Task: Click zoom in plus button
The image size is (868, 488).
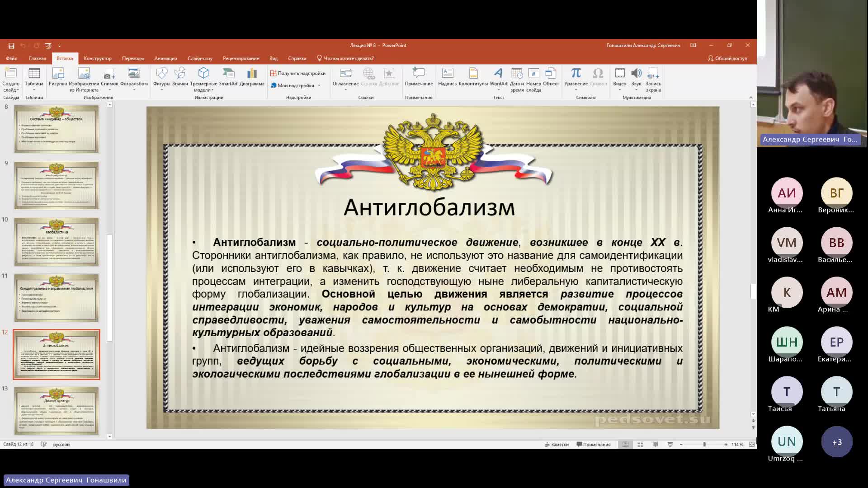Action: pyautogui.click(x=726, y=445)
